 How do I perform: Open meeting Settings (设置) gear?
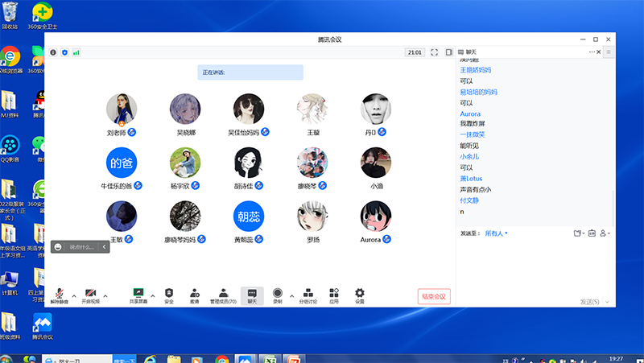[x=360, y=295]
